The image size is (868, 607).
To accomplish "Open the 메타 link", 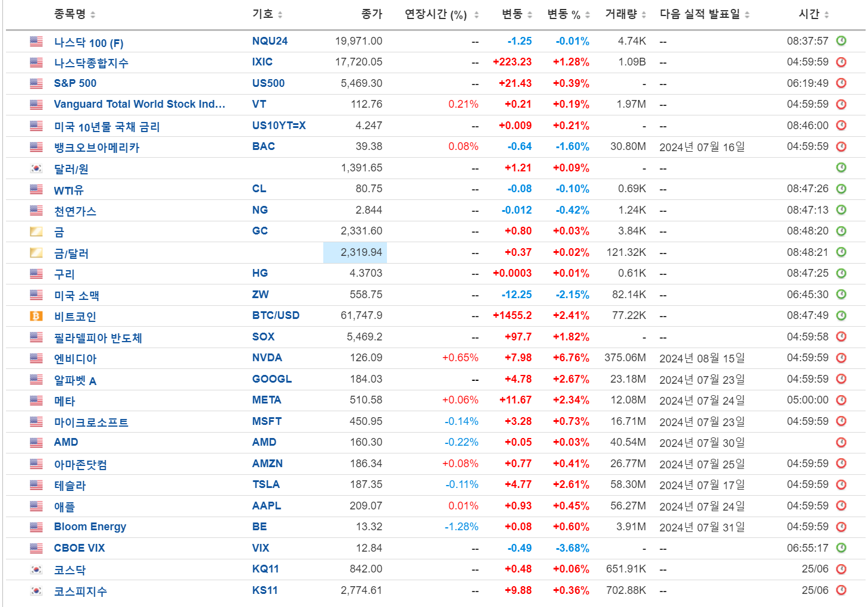I will (64, 401).
